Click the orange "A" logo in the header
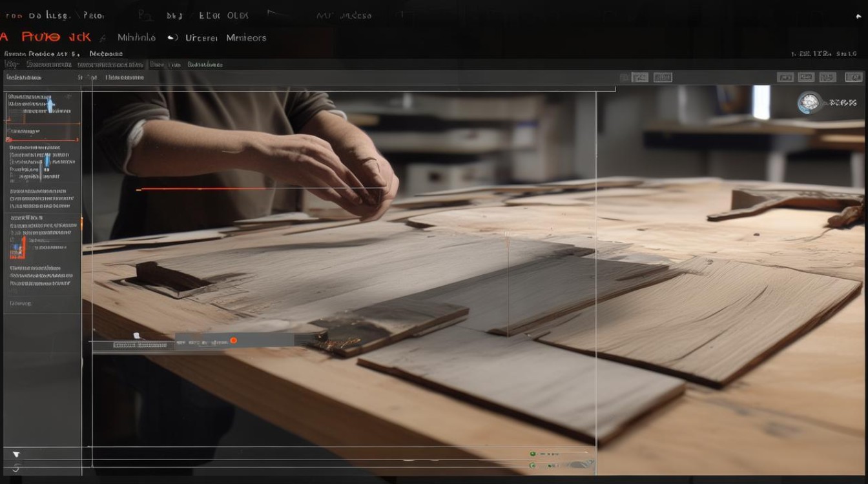 click(x=4, y=37)
